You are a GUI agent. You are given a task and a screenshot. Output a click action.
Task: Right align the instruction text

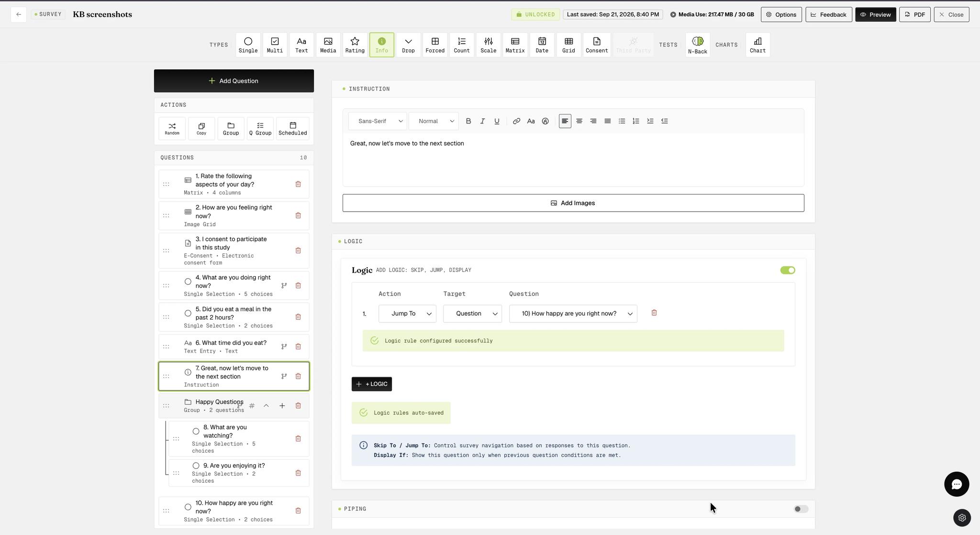(593, 121)
